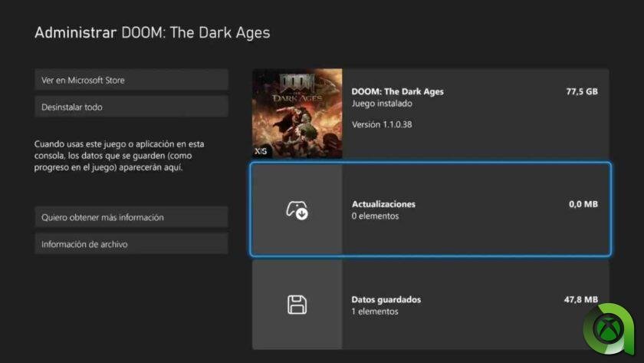Select the Actualizaciones label
Screen dimensions: 644x363
(x=383, y=204)
